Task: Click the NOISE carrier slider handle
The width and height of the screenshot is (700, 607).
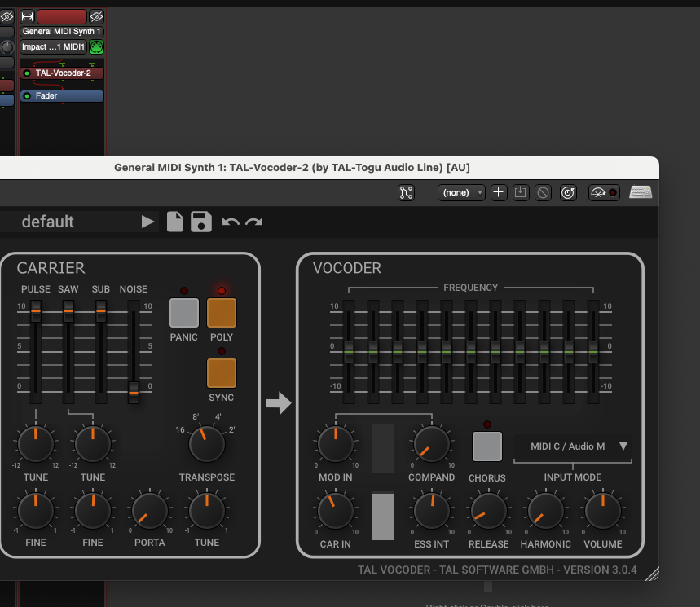Action: click(134, 393)
